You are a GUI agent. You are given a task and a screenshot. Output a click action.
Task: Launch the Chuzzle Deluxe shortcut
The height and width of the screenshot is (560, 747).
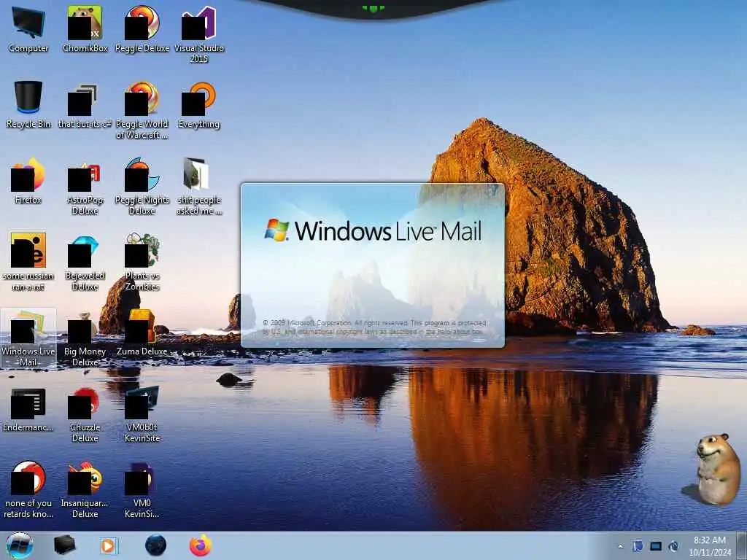(x=85, y=414)
